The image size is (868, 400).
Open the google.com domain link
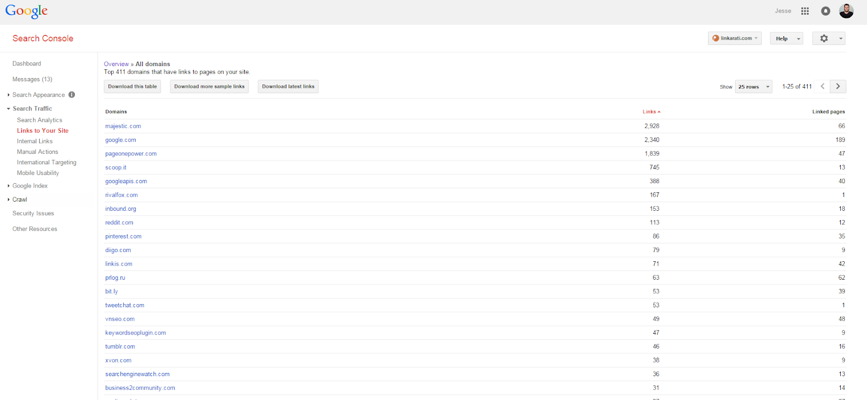tap(120, 140)
